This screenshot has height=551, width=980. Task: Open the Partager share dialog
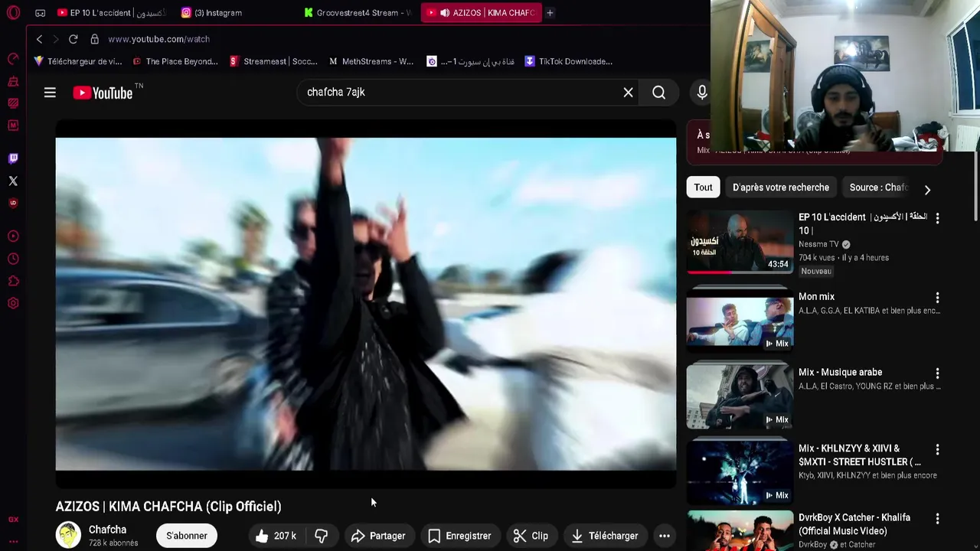tap(378, 536)
